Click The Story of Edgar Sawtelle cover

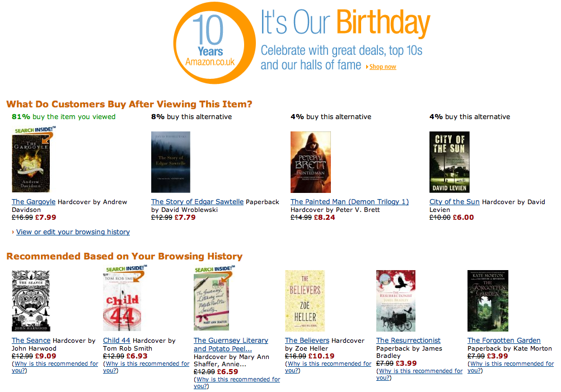pyautogui.click(x=171, y=162)
